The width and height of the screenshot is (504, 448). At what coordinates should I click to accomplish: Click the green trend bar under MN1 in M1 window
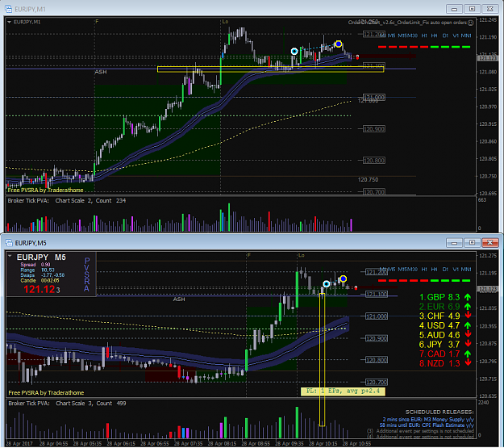tap(466, 47)
